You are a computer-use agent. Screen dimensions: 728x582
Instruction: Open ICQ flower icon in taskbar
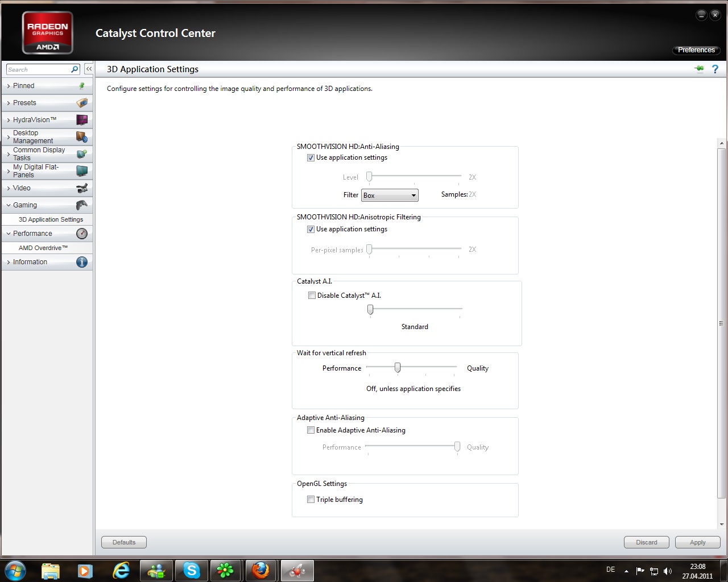click(225, 571)
